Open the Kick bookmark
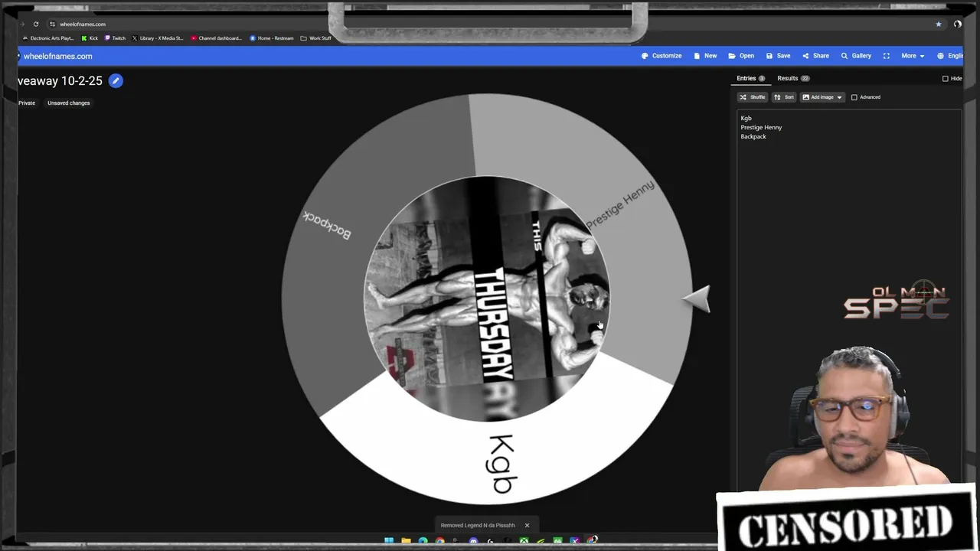The width and height of the screenshot is (980, 551). click(x=90, y=37)
